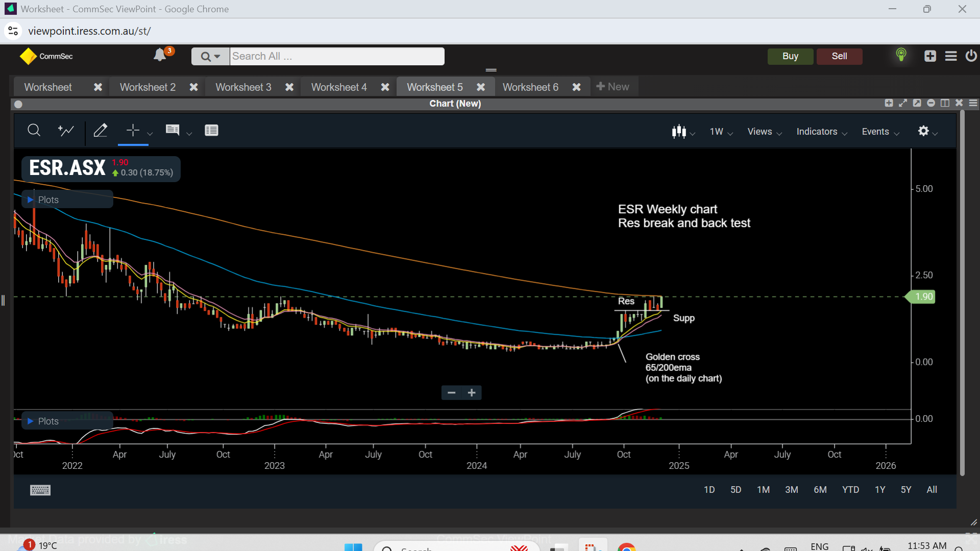Open crosshair tool options arrow
Image resolution: width=980 pixels, height=551 pixels.
pyautogui.click(x=150, y=134)
